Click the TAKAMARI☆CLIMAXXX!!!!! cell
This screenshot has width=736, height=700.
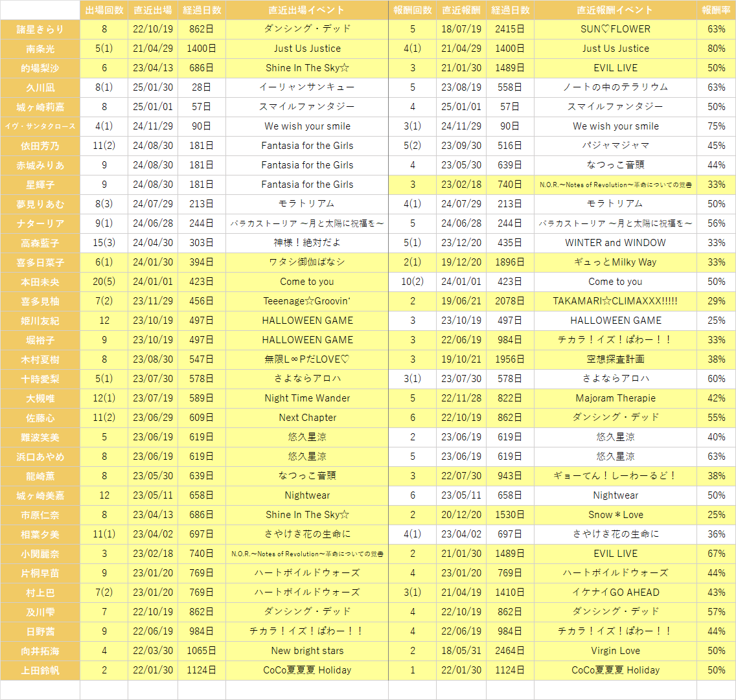615,301
